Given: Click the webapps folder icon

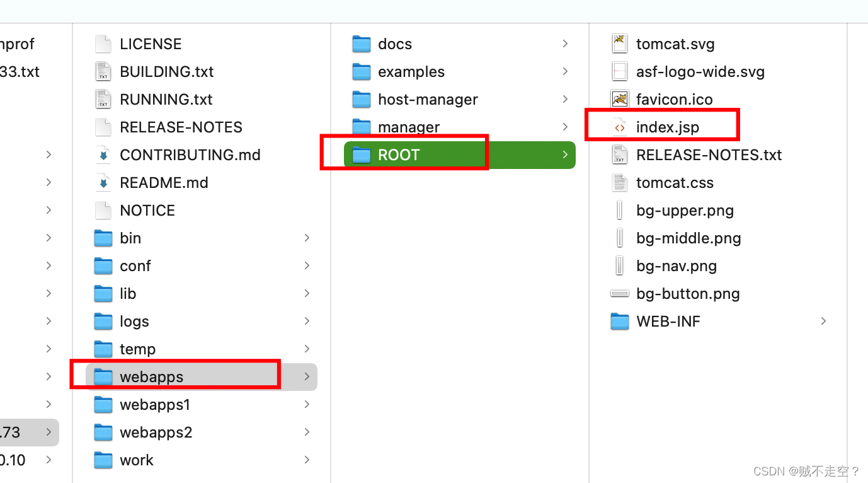Looking at the screenshot, I should tap(103, 376).
